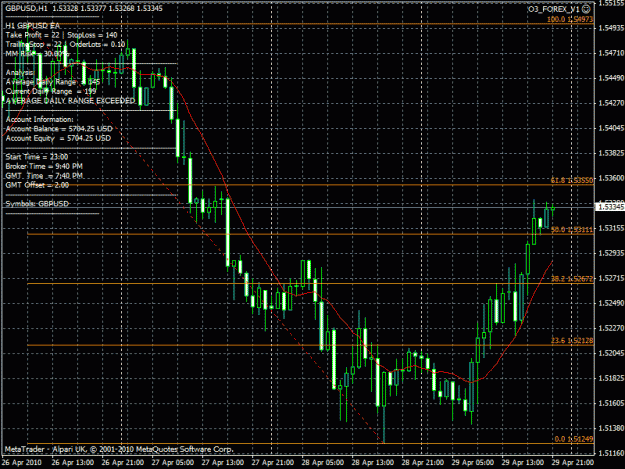Click the 1.51825 price axis value
Image resolution: width=625 pixels, height=469 pixels.
[611, 378]
